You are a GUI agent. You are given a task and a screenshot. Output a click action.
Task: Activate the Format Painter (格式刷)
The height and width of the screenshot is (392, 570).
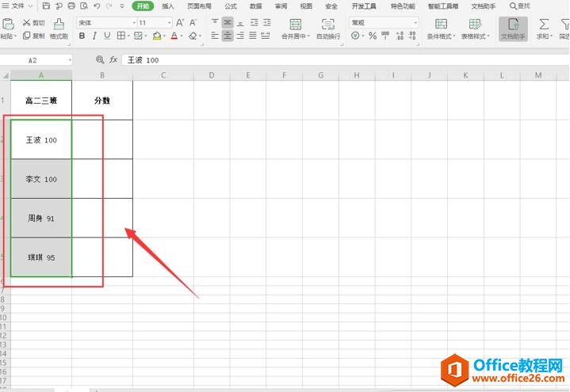[x=59, y=29]
